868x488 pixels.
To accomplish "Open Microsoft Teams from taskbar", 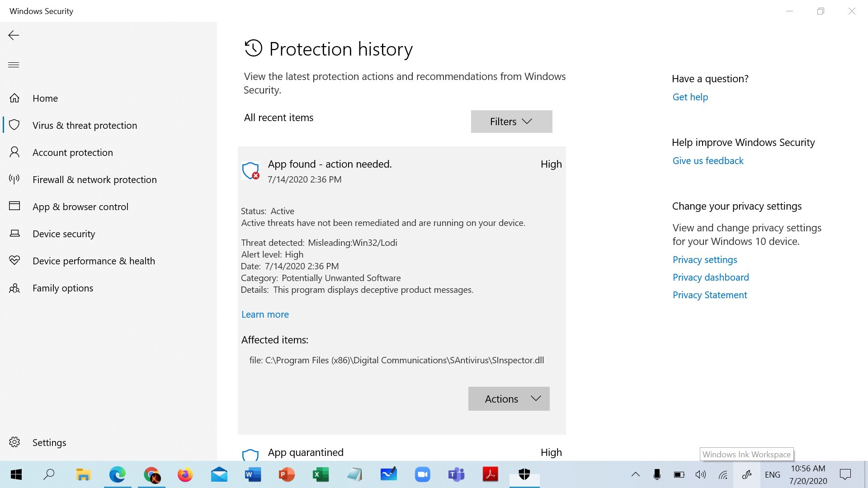I will tap(457, 474).
